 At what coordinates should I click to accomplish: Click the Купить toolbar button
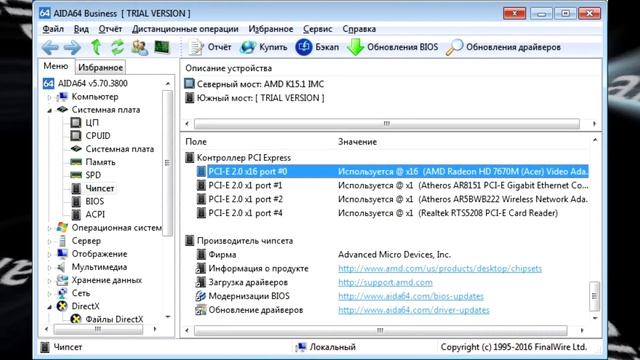coord(264,47)
